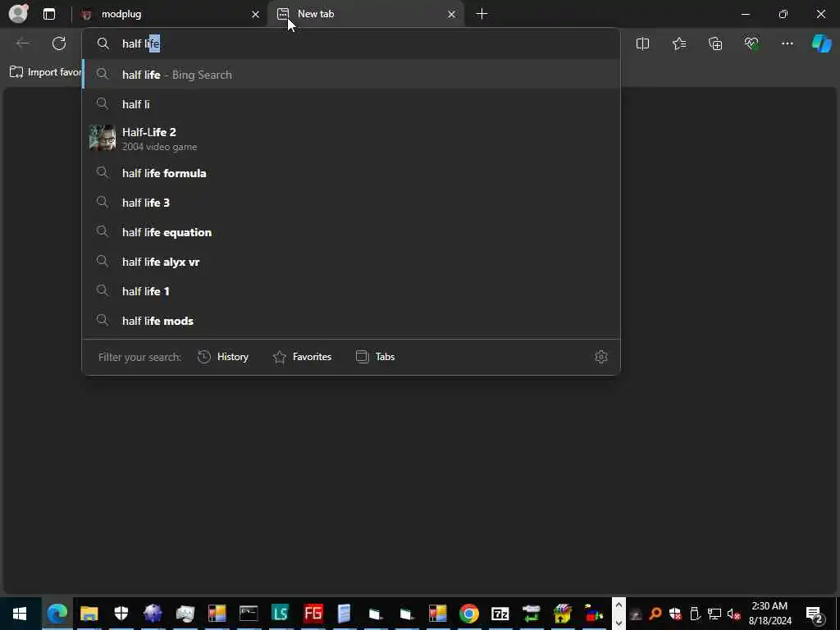The width and height of the screenshot is (840, 630).
Task: Launch Google Chrome from the taskbar
Action: pyautogui.click(x=468, y=614)
